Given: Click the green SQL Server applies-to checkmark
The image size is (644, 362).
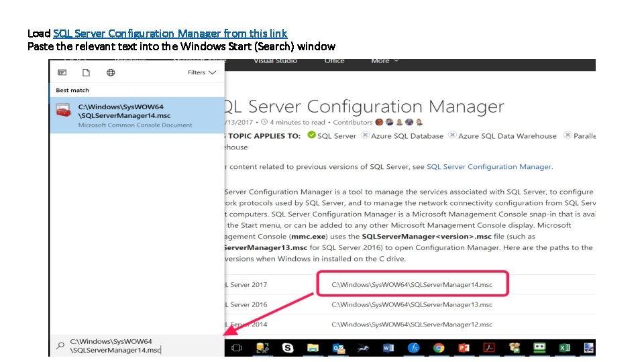Looking at the screenshot, I should point(312,135).
